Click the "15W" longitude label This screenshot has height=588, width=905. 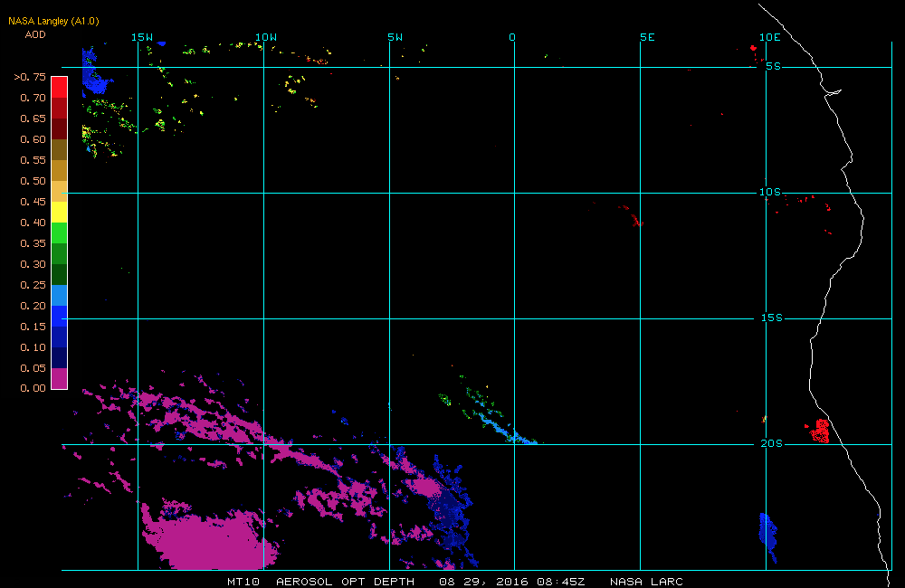coord(142,37)
